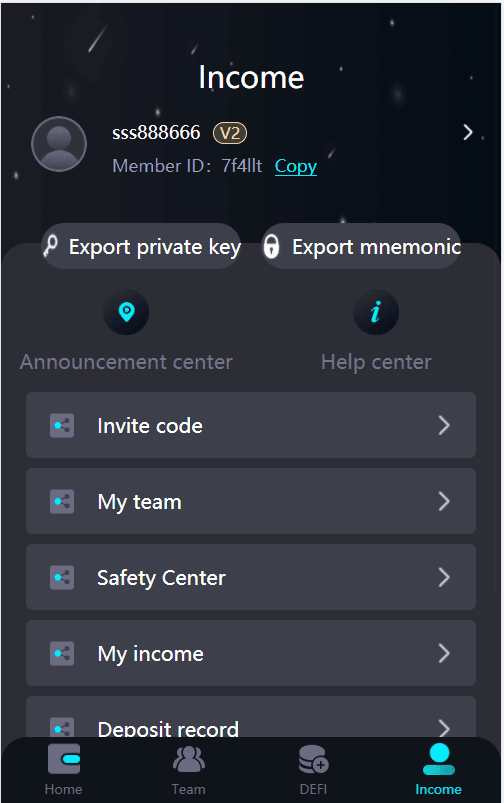The height and width of the screenshot is (803, 504).
Task: Expand the Invite code row arrow
Action: 444,426
